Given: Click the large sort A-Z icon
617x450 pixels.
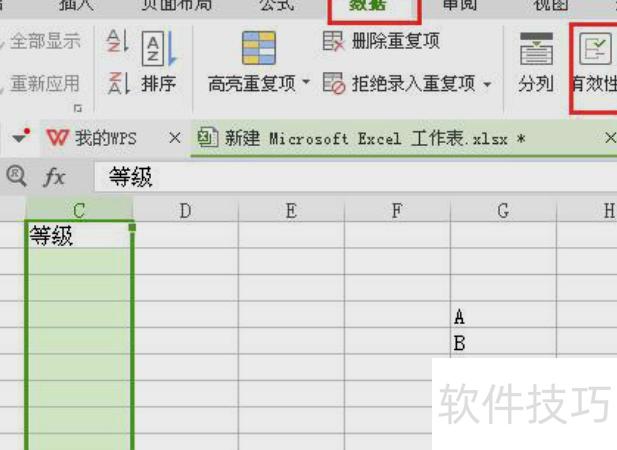Looking at the screenshot, I should tap(159, 48).
